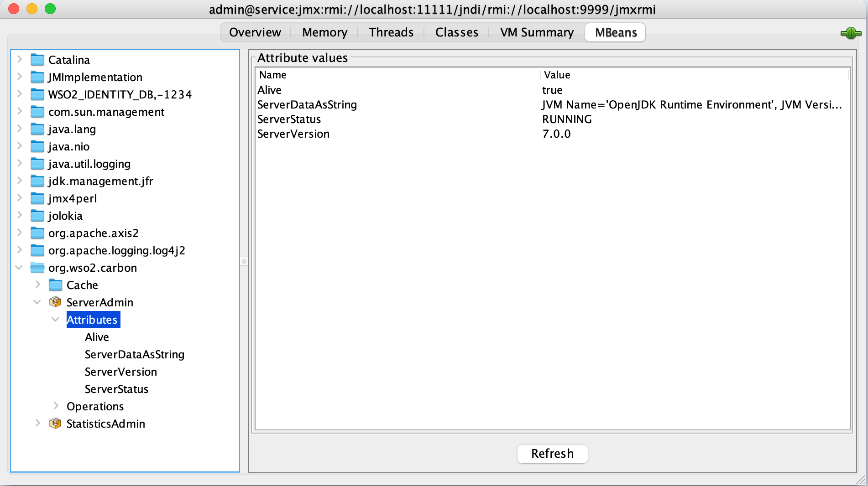Expand the java.lang node
Image resolution: width=868 pixels, height=486 pixels.
[20, 129]
